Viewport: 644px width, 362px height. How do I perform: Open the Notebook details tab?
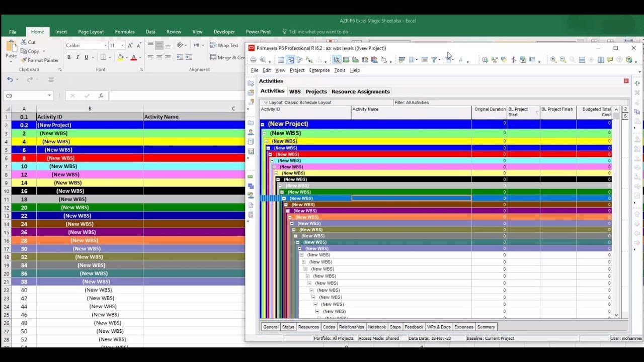coord(377,327)
